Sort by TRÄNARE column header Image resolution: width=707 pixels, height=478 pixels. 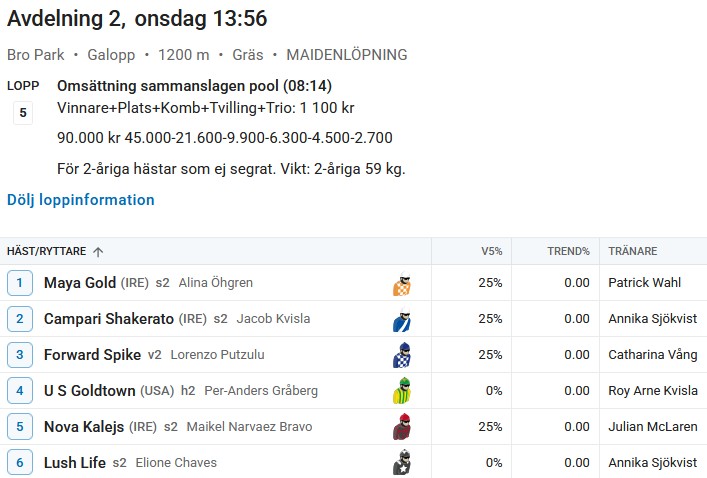pyautogui.click(x=633, y=251)
